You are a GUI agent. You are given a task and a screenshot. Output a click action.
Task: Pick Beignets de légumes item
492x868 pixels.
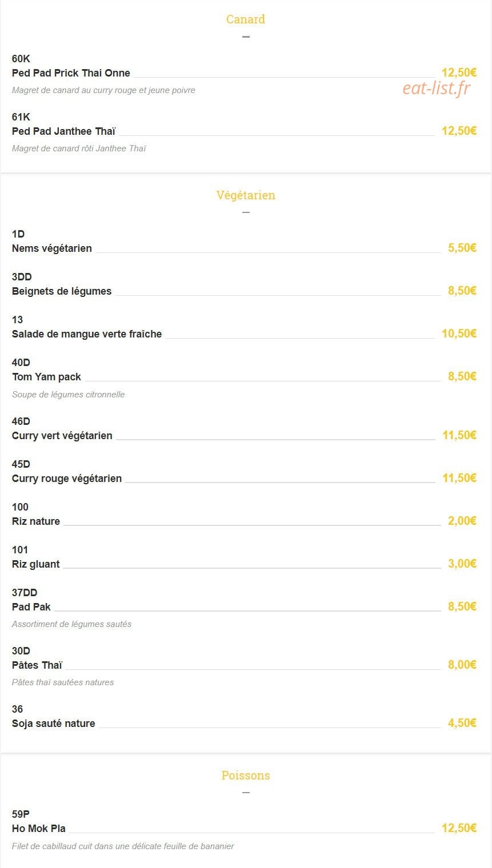(62, 291)
